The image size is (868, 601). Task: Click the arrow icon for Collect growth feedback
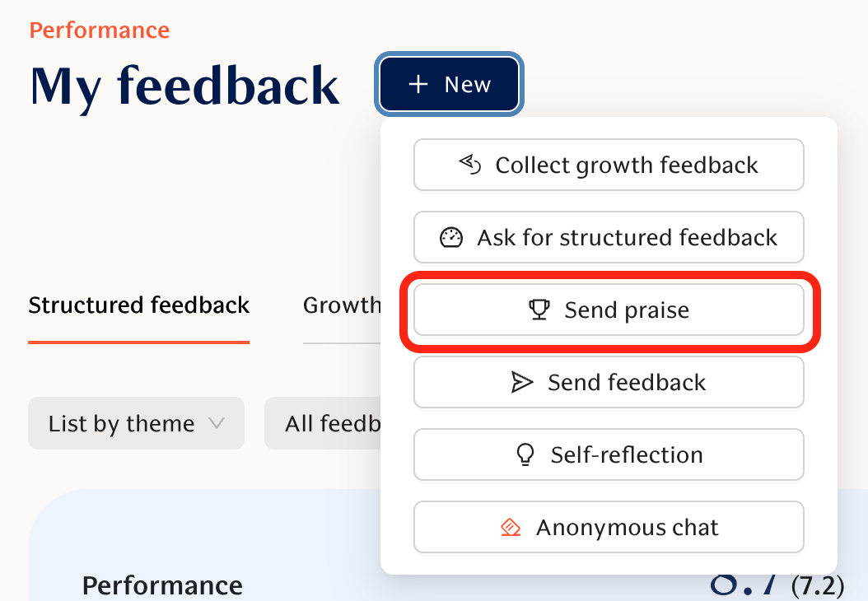(469, 165)
